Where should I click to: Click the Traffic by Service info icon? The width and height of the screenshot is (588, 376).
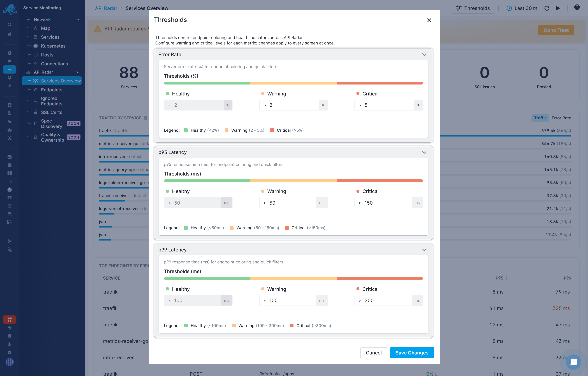[145, 118]
